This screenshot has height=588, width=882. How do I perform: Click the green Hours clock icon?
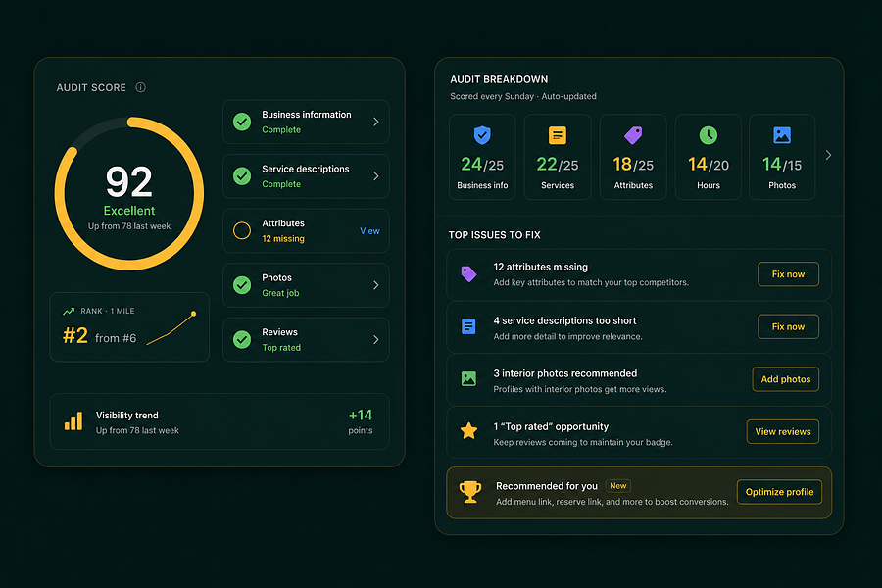(x=709, y=135)
